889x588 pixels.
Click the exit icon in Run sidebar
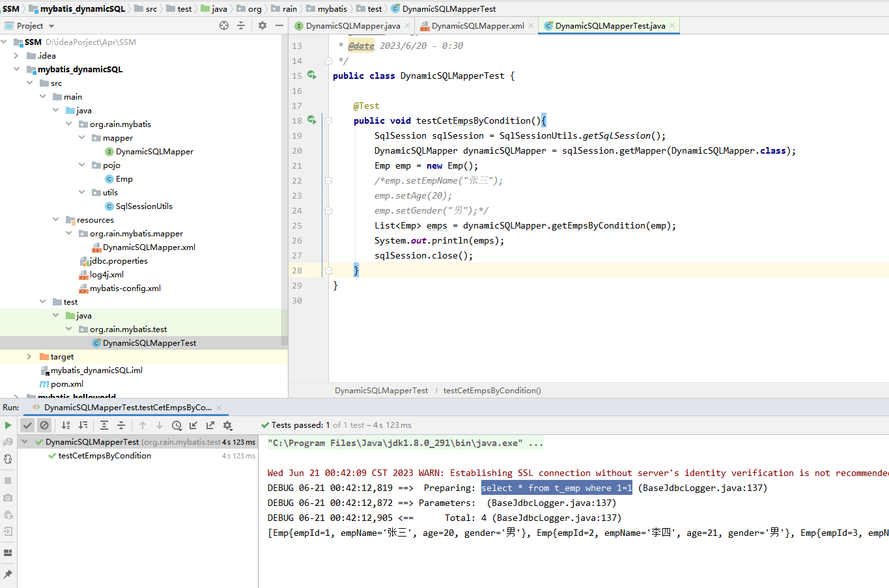(8, 531)
